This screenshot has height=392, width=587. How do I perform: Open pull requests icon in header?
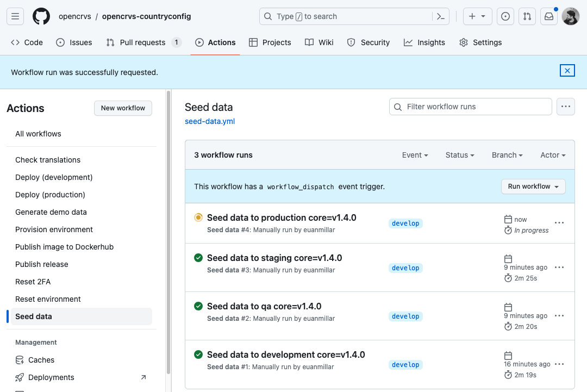tap(527, 16)
